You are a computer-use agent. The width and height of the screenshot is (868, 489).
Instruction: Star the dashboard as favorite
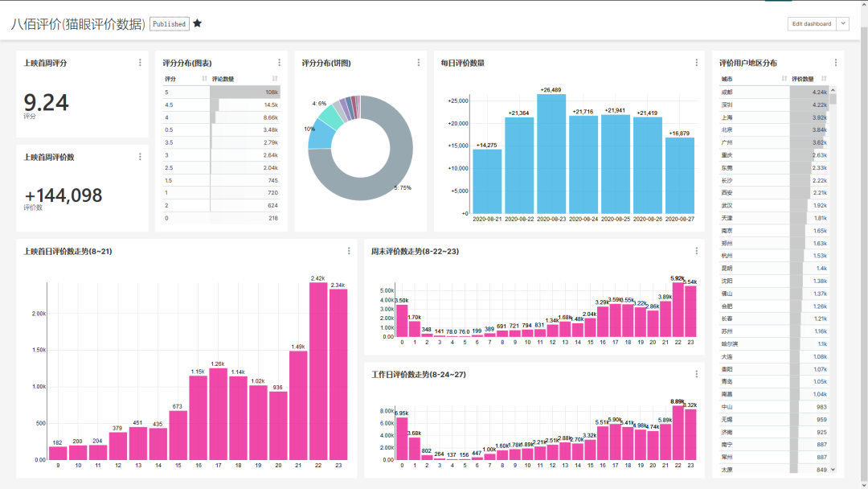tap(197, 23)
